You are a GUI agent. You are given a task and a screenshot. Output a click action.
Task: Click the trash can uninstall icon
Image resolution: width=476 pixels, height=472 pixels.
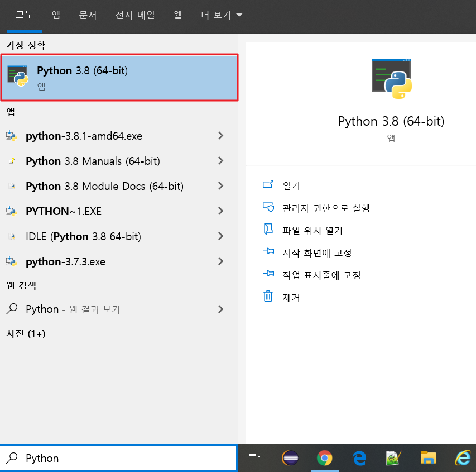point(268,296)
